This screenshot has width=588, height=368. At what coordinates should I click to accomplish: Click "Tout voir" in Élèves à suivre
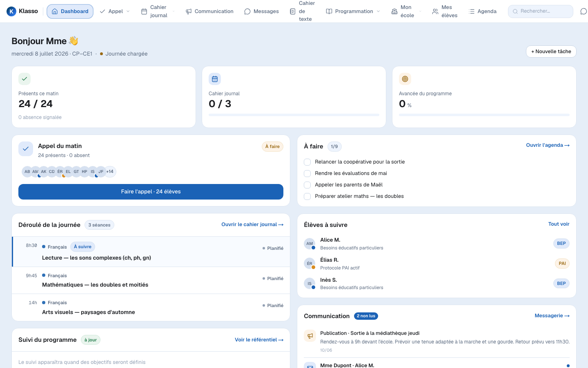[559, 224]
